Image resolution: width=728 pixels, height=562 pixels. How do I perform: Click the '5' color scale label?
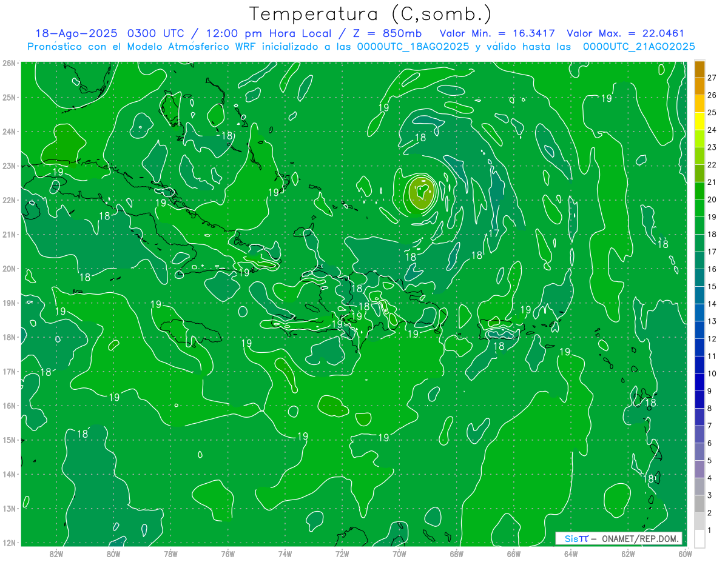(709, 461)
